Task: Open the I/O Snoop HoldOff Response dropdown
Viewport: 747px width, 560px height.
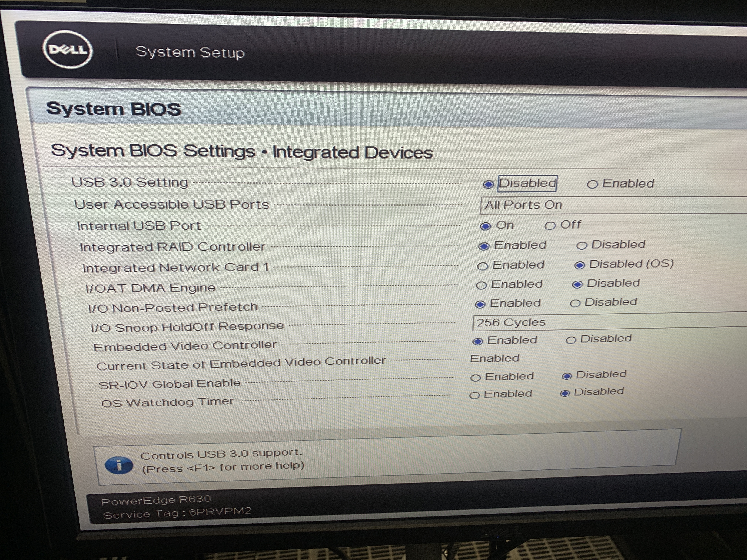Action: click(610, 322)
